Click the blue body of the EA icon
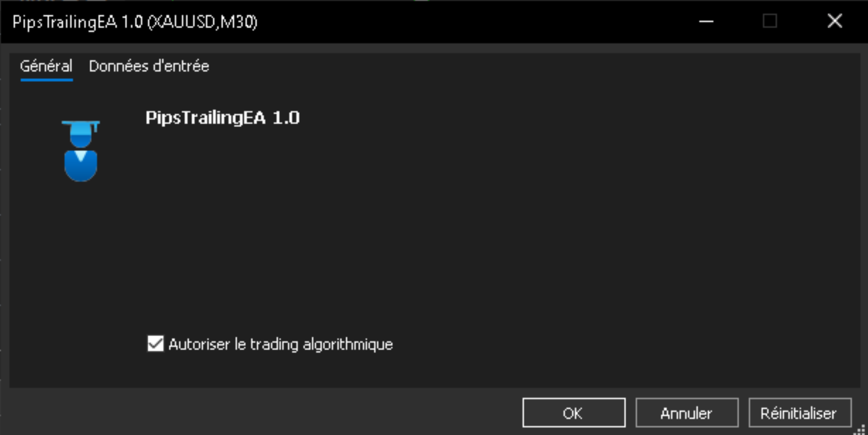 [80, 166]
